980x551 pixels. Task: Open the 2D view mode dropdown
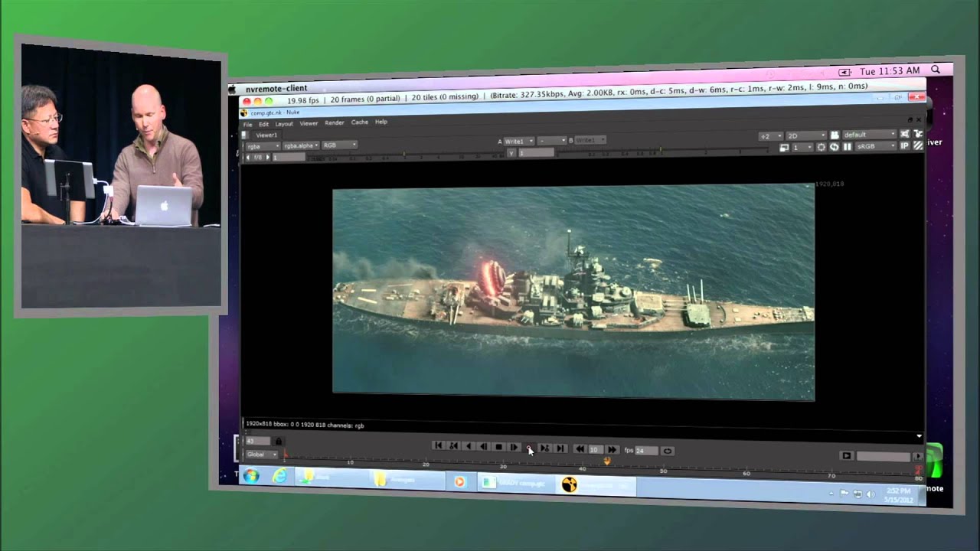pyautogui.click(x=806, y=135)
